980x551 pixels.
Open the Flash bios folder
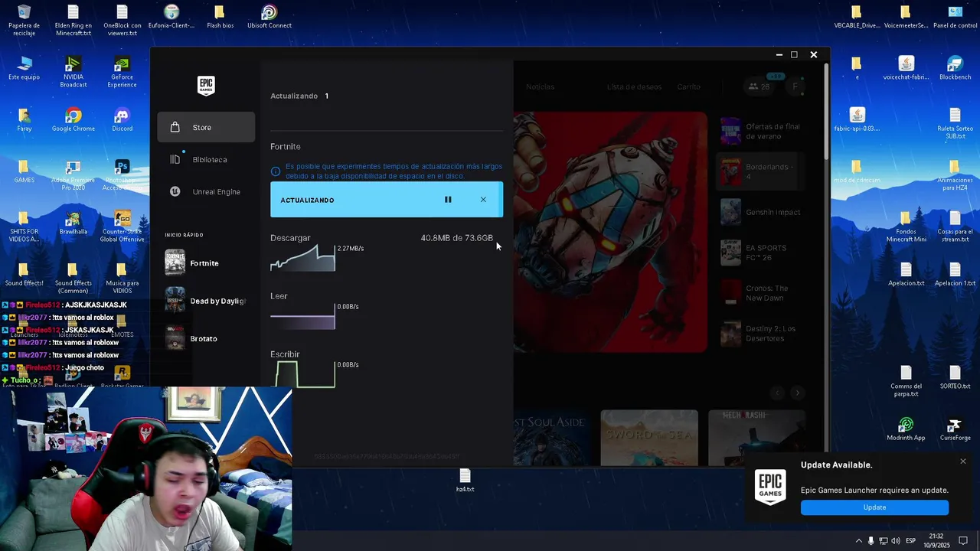click(x=220, y=17)
